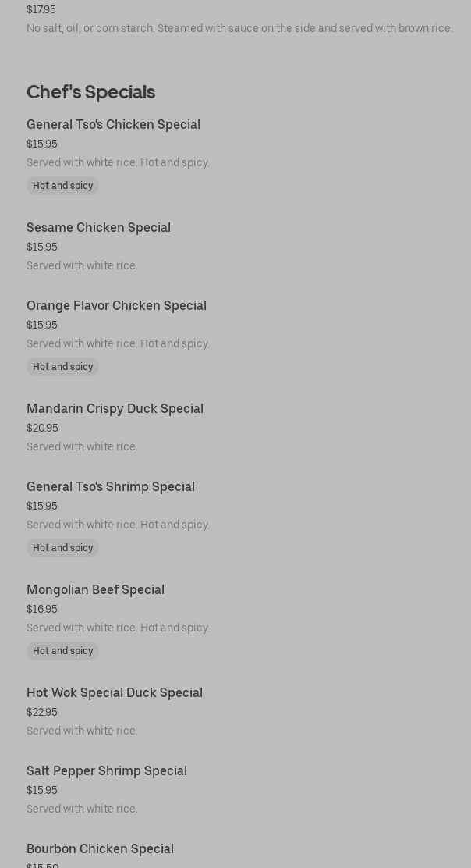The image size is (471, 868).
Task: Choose Mandarin Crispy Duck Special
Action: [115, 409]
